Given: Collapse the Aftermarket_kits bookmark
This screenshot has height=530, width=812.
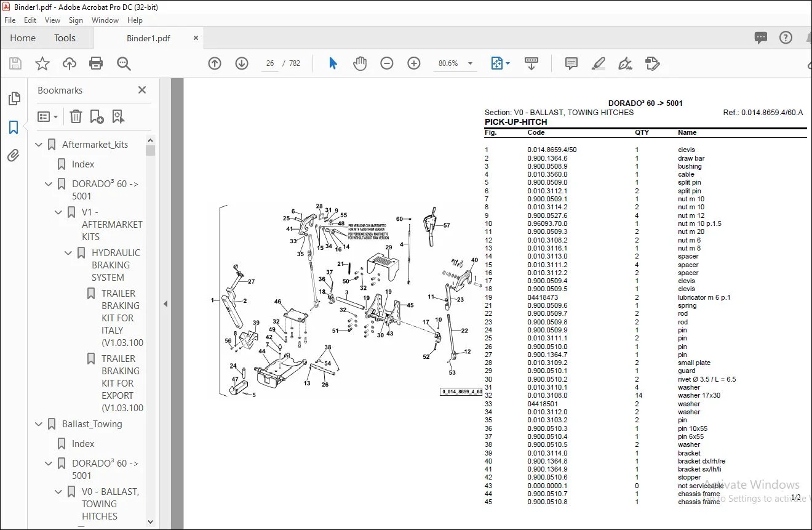Looking at the screenshot, I should pos(39,145).
